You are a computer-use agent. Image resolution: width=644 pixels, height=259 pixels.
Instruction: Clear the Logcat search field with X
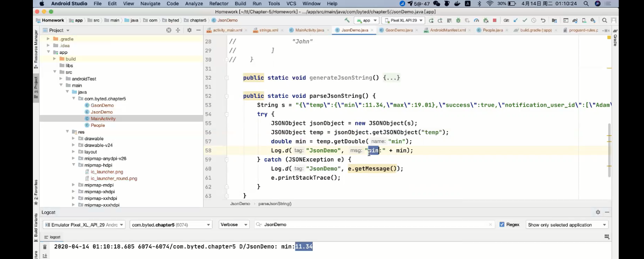click(x=491, y=225)
